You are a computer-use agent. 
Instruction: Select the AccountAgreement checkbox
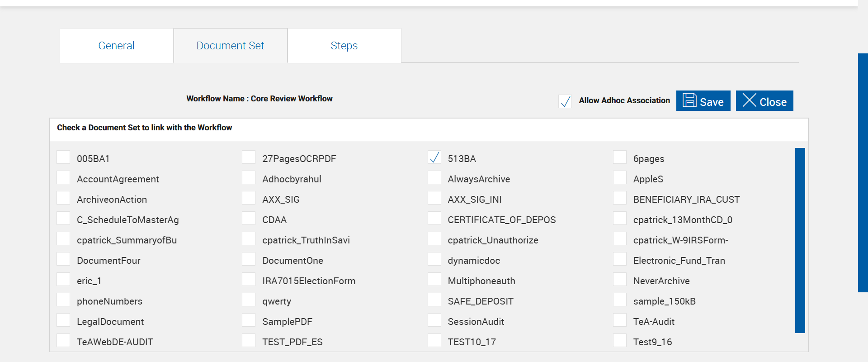point(63,178)
